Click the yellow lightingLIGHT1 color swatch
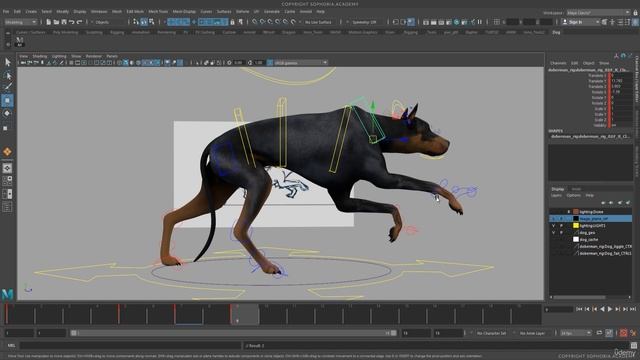The image size is (640, 360). click(x=576, y=225)
